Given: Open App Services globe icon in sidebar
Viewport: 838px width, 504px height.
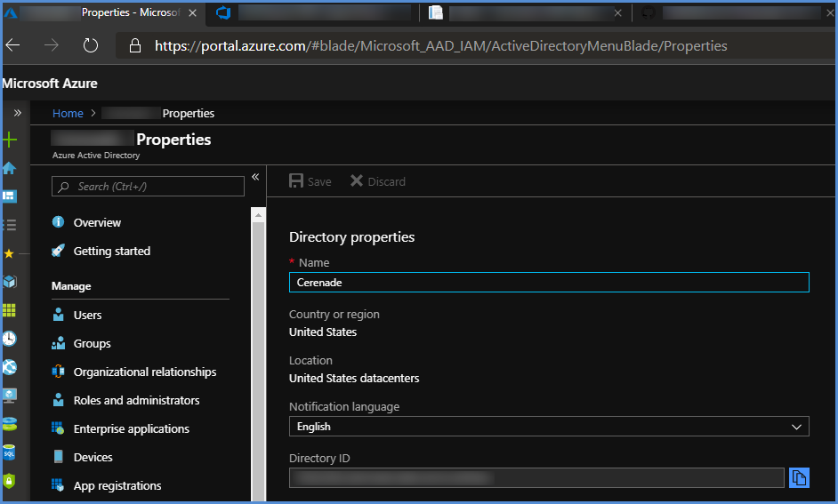Looking at the screenshot, I should pyautogui.click(x=10, y=367).
